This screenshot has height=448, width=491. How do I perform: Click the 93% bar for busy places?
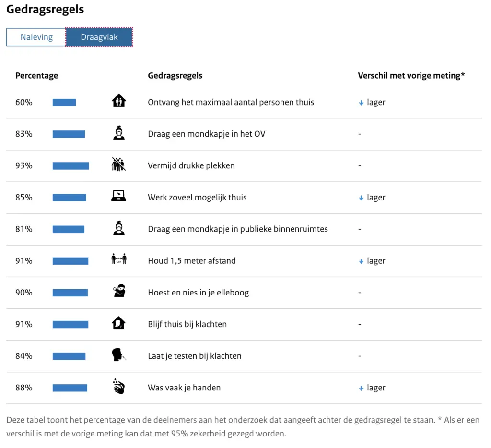[x=70, y=166]
